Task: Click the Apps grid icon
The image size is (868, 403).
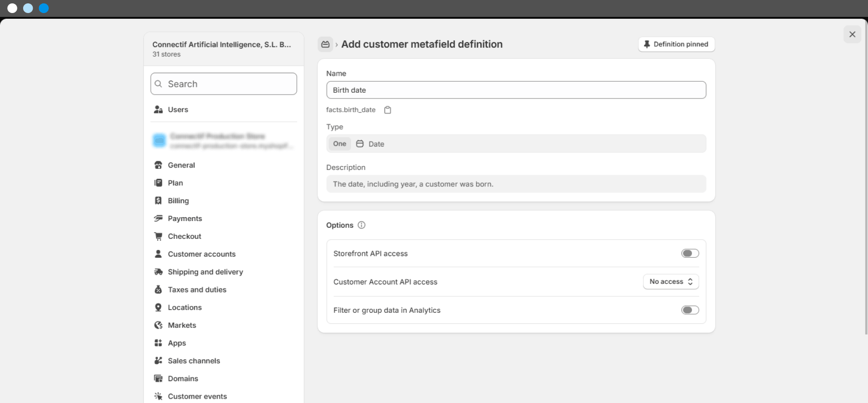Action: coord(158,343)
